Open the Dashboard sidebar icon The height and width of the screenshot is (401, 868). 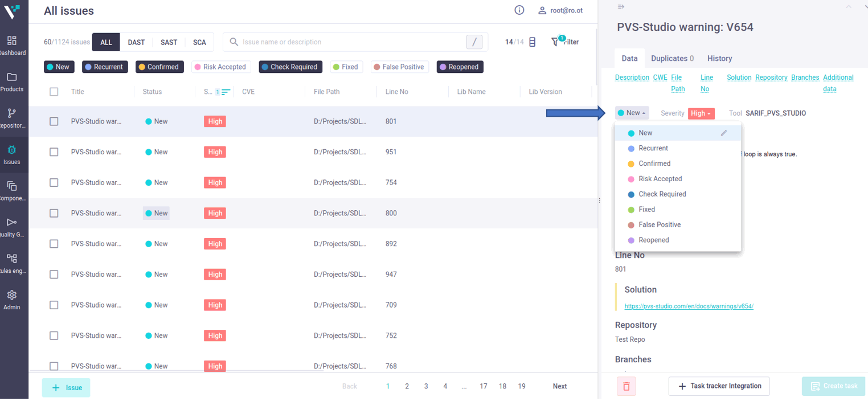point(12,41)
